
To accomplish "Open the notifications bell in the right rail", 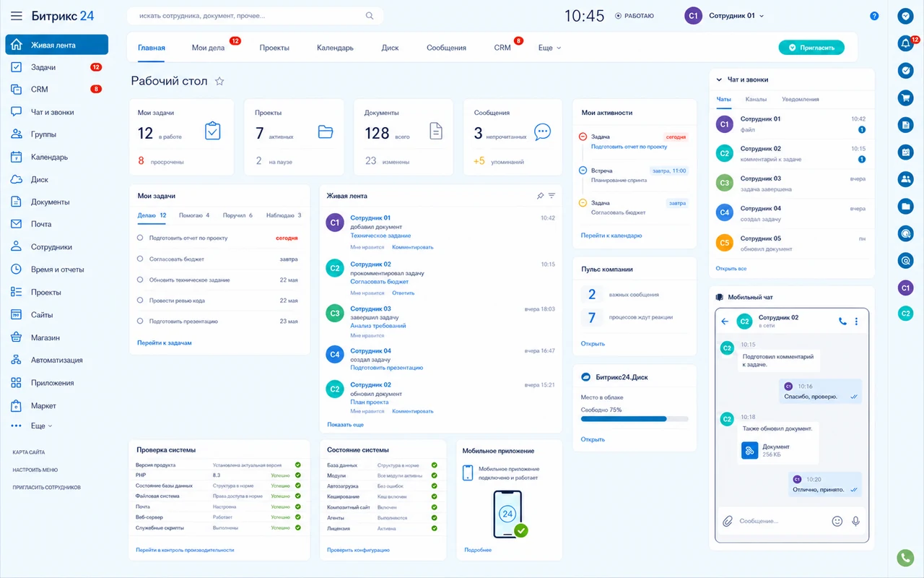I will tap(905, 43).
